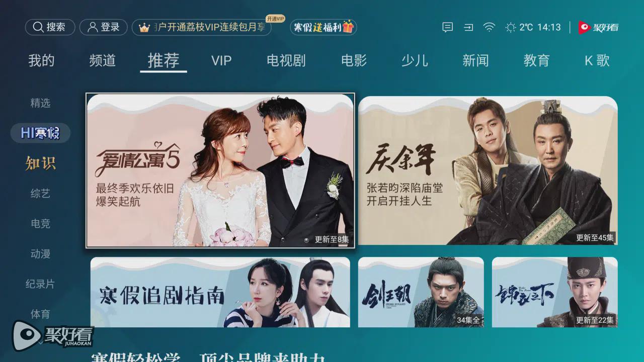
Task: Open the Wi-Fi network status icon
Action: click(x=489, y=27)
